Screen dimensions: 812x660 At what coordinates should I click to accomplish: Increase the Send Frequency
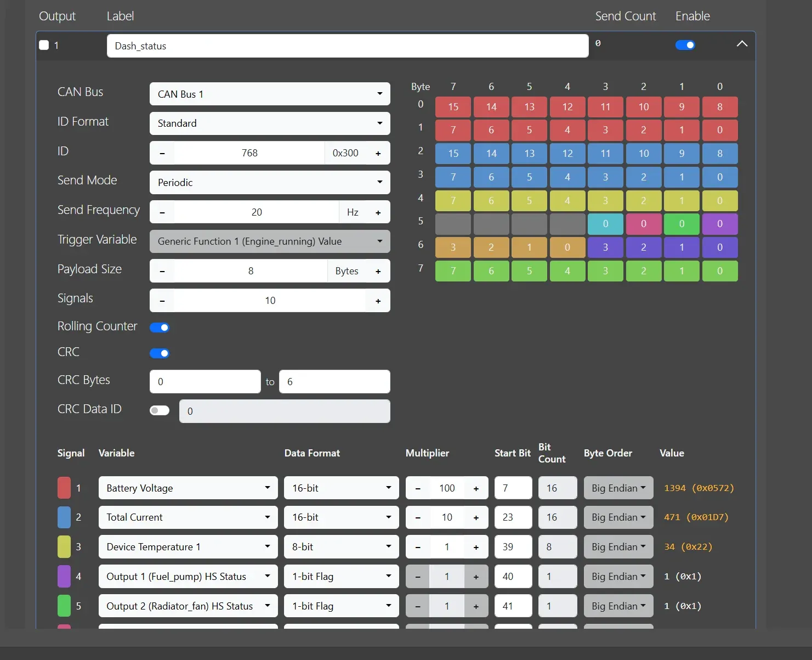tap(378, 212)
